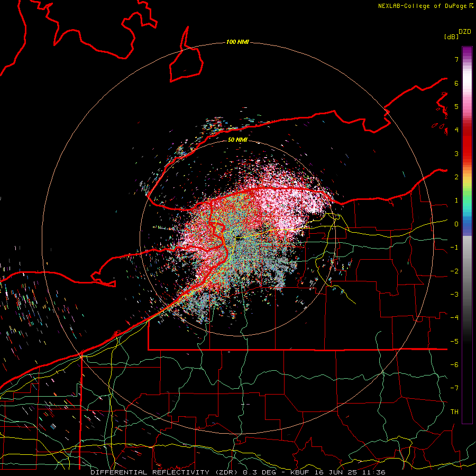Click the Differential Reflectivity (ZDR) title caption
This screenshot has width=476, height=476.
pos(165,472)
